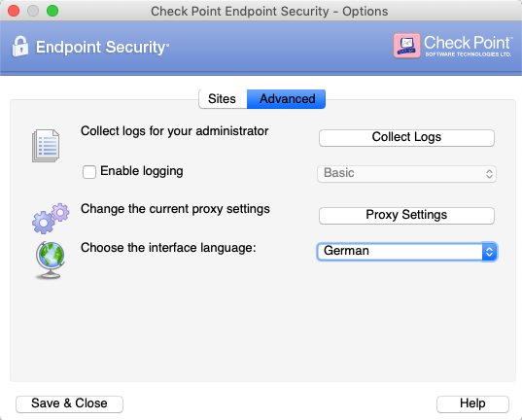The width and height of the screenshot is (522, 420).
Task: Open the Basic logging level dropdown
Action: (406, 173)
